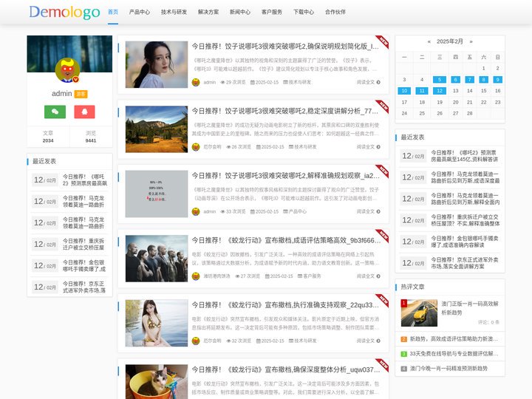Open left sidebar post 重庆拆迁户被立交桥压屋
Image resolution: width=532 pixels, height=399 pixels.
(x=83, y=245)
